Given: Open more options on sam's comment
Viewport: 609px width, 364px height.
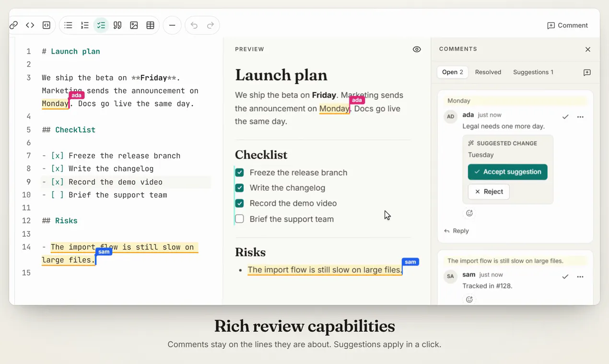Looking at the screenshot, I should pos(581,277).
